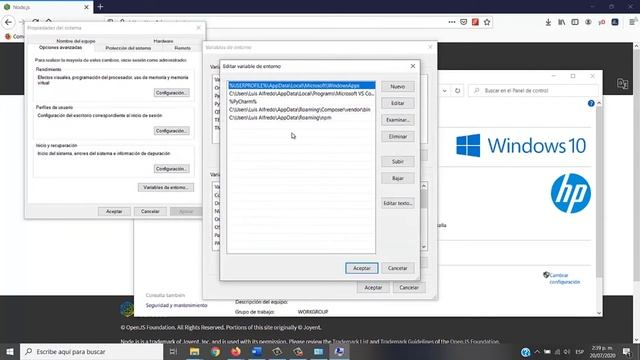Open Inicio y recuperación Configuración button
The image size is (640, 360).
(171, 169)
